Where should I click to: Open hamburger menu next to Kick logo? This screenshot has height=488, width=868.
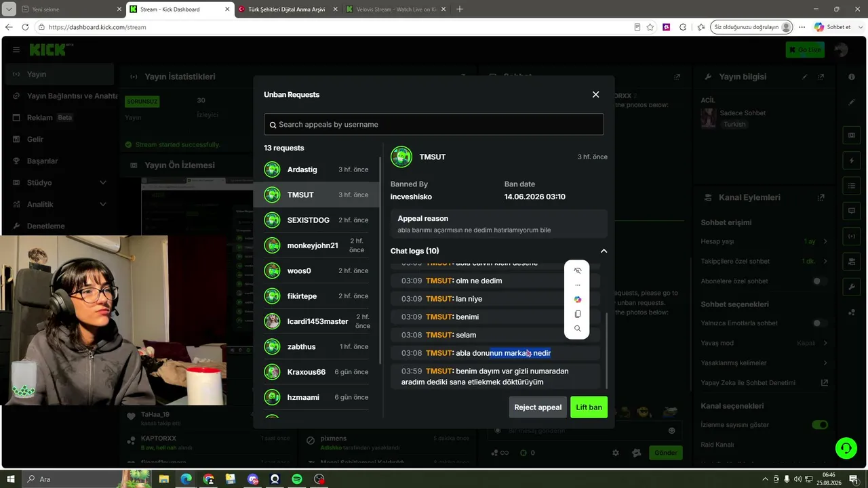[x=16, y=49]
